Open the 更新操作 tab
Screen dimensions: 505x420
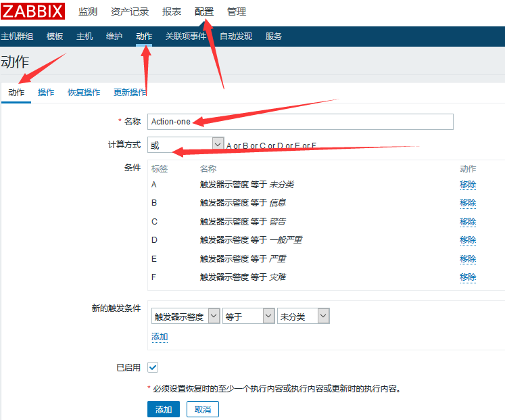130,93
